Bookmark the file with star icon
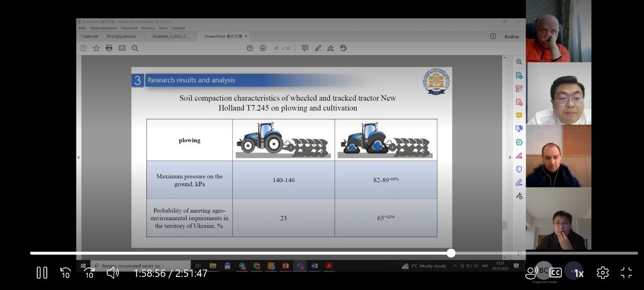The width and height of the screenshot is (644, 290). 96,48
